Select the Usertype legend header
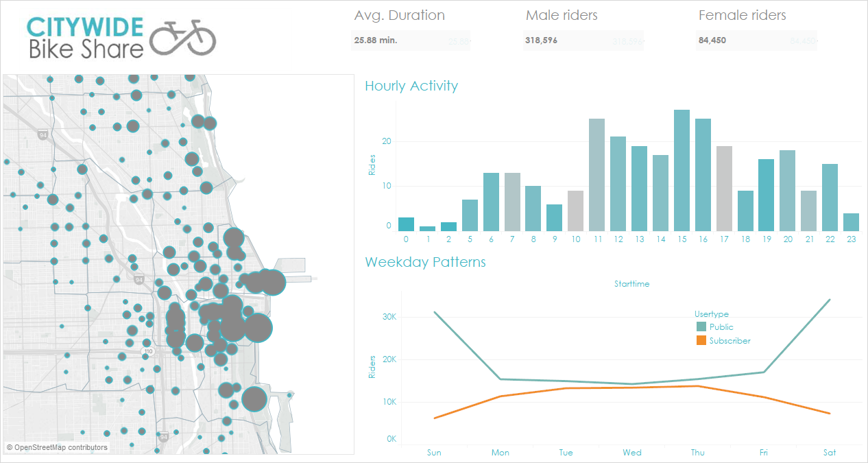 pyautogui.click(x=712, y=314)
